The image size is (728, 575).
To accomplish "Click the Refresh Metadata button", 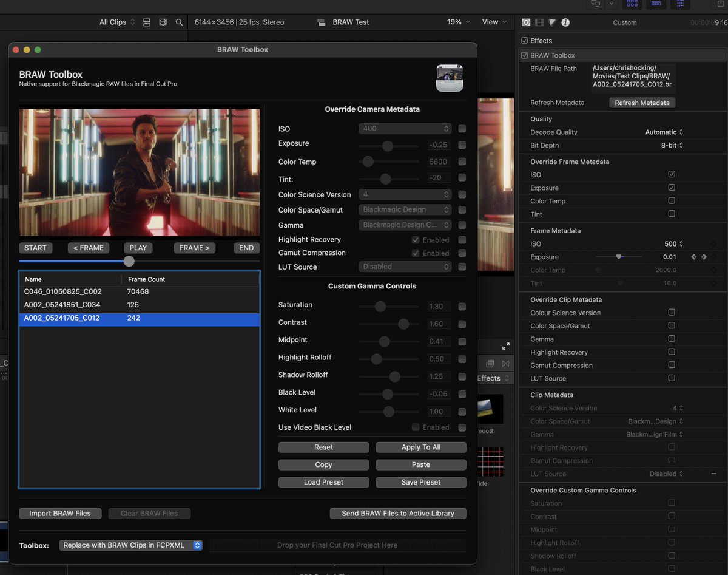I will point(642,102).
